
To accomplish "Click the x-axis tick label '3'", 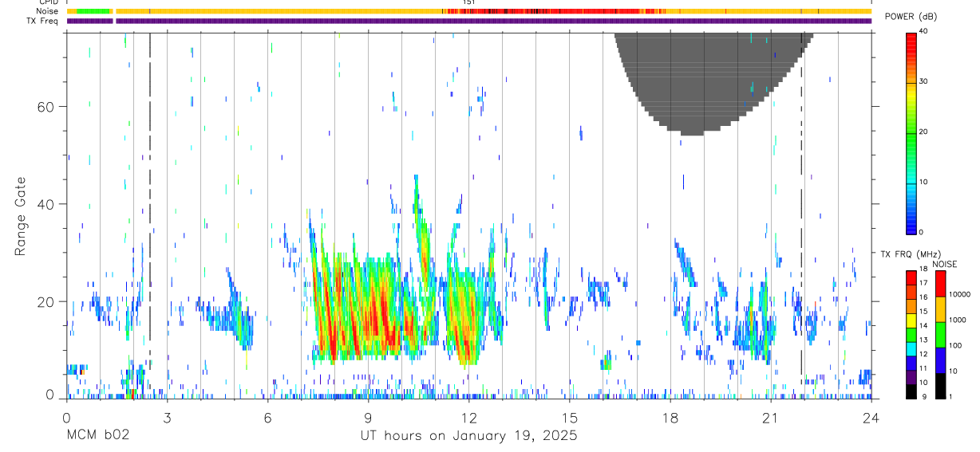I will pos(167,418).
